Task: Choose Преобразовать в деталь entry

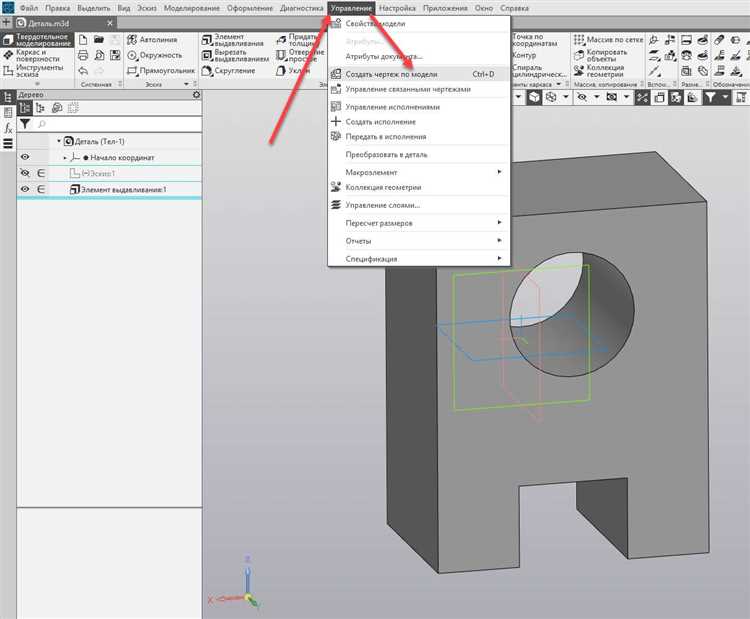Action: coord(419,155)
